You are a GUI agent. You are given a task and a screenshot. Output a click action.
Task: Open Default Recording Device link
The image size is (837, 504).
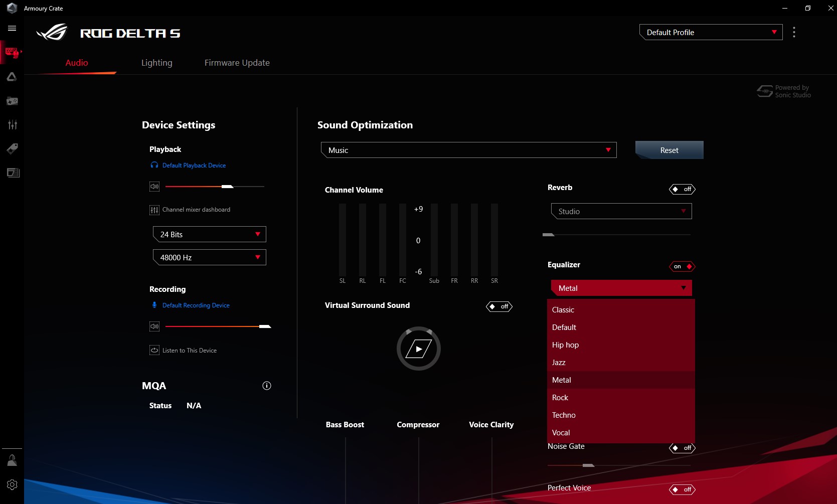point(196,305)
